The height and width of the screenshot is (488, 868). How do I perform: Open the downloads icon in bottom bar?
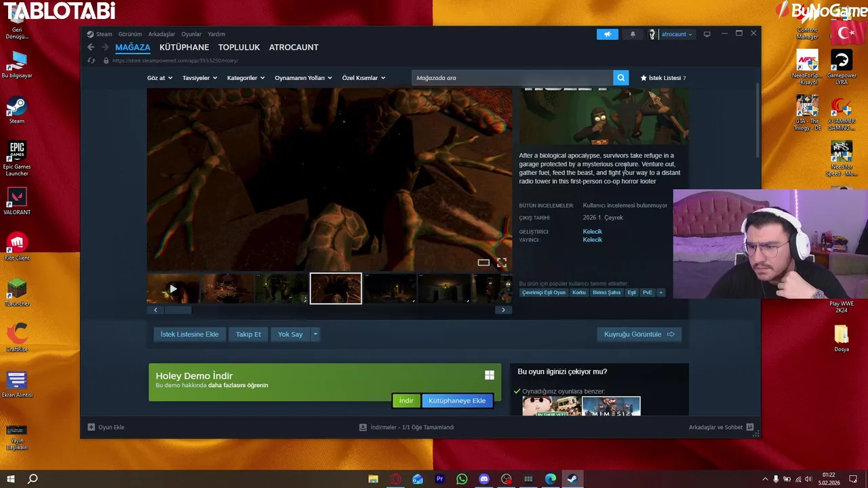[x=363, y=427]
